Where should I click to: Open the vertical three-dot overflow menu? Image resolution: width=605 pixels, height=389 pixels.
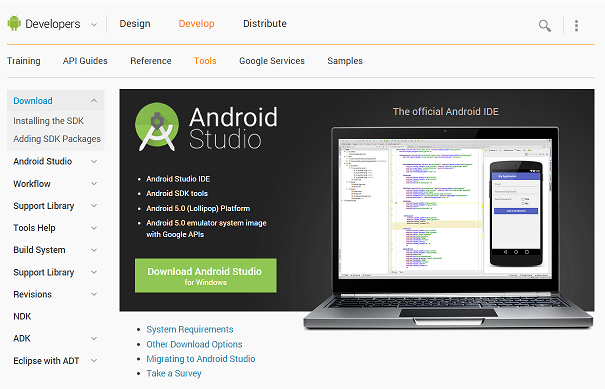click(576, 25)
